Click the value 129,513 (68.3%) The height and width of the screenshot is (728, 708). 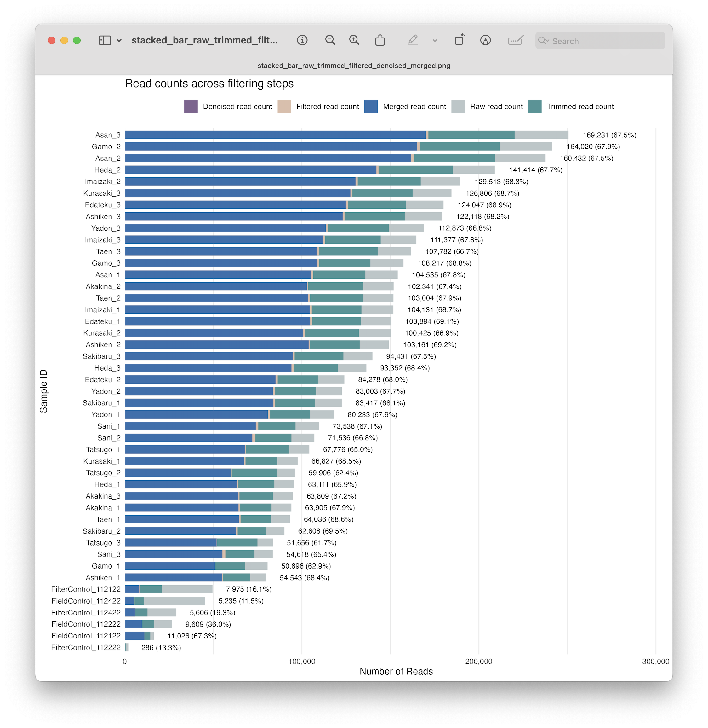click(x=501, y=182)
